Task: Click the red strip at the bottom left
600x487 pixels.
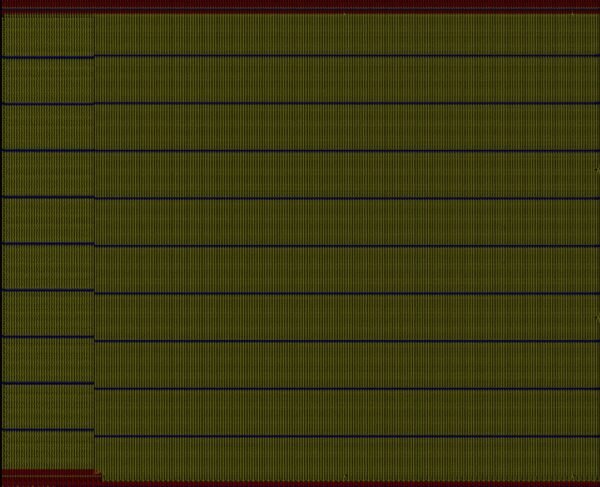Action: (47, 474)
